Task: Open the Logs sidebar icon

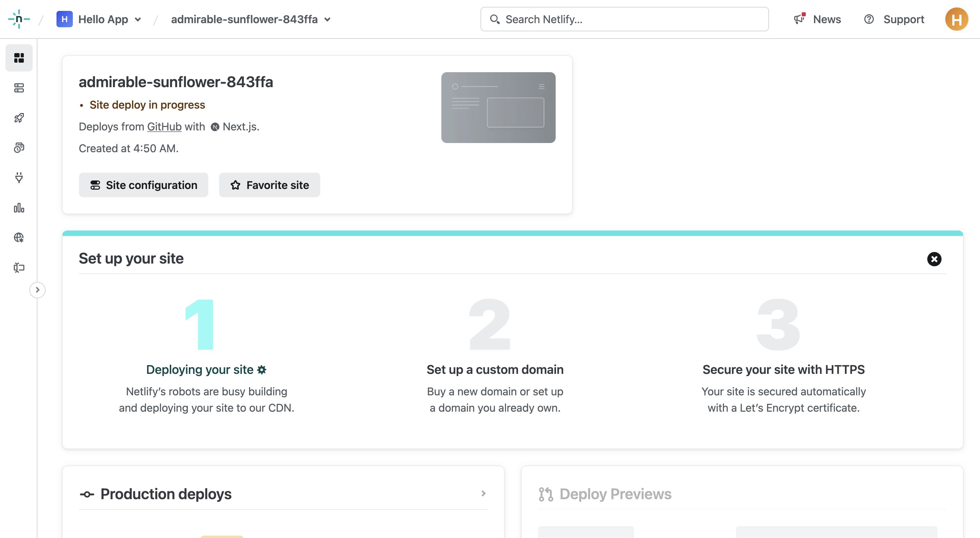Action: 19,148
